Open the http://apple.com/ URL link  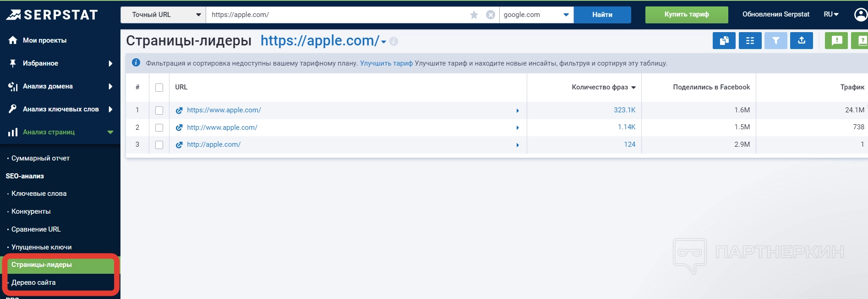click(213, 144)
